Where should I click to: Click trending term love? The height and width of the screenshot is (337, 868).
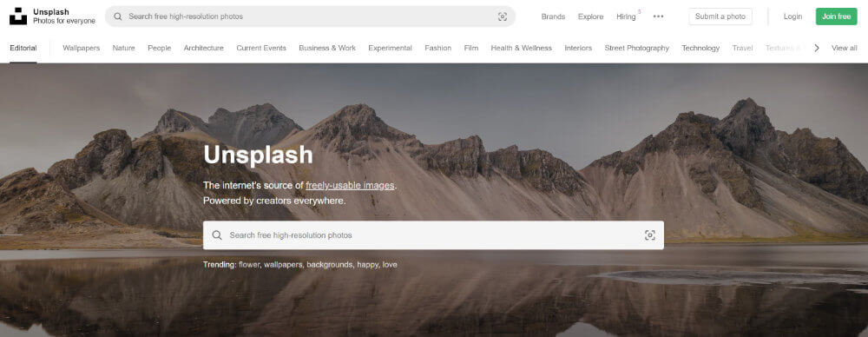390,265
